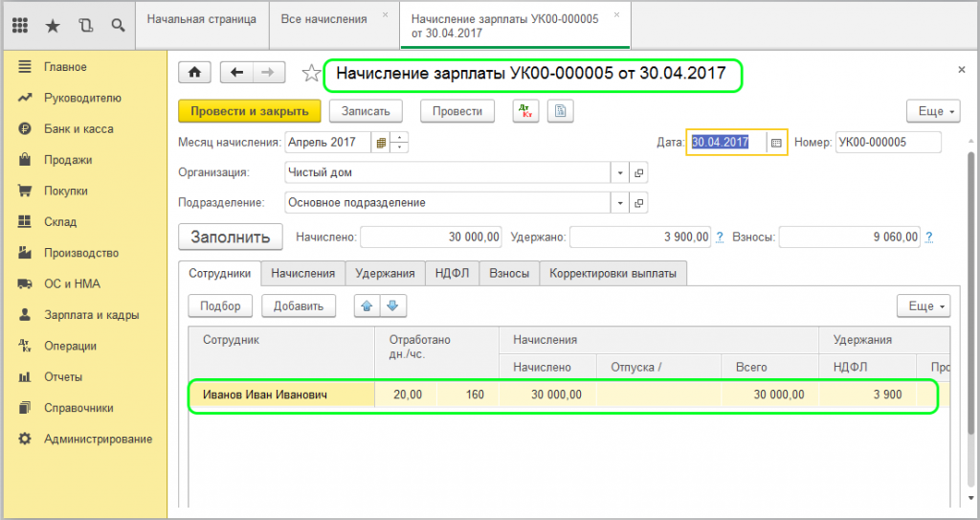Image resolution: width=980 pixels, height=520 pixels.
Task: Click the search magnifier icon
Action: point(117,25)
